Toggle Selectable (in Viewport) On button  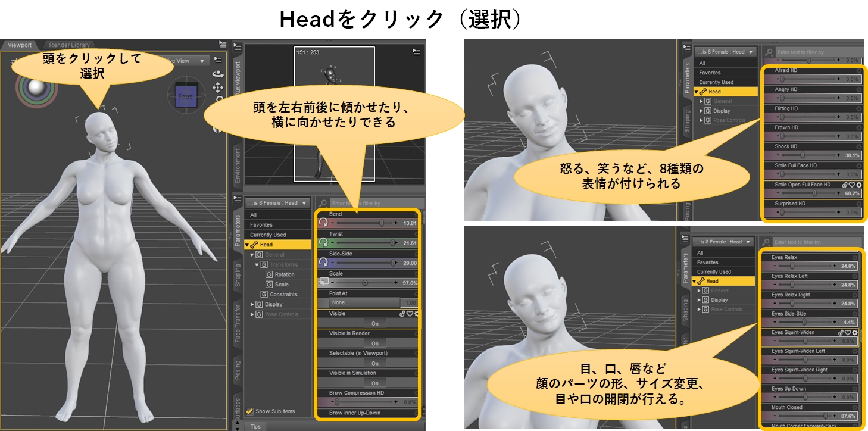374,363
